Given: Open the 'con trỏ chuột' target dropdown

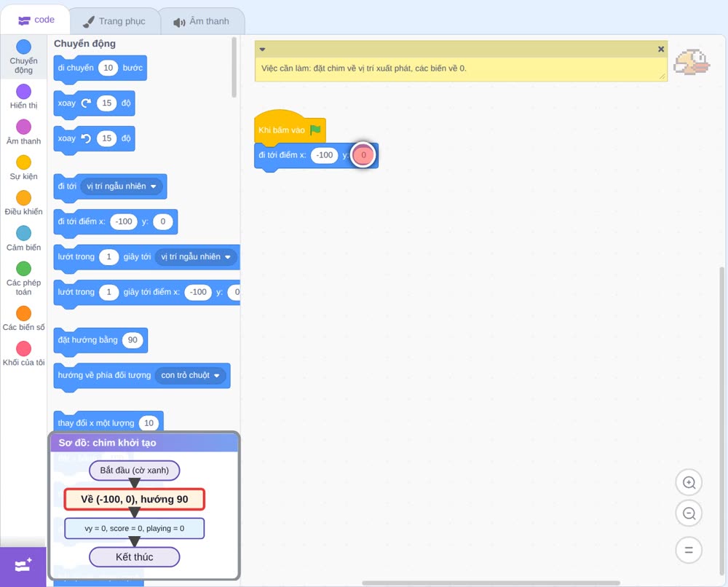Looking at the screenshot, I should pyautogui.click(x=190, y=375).
